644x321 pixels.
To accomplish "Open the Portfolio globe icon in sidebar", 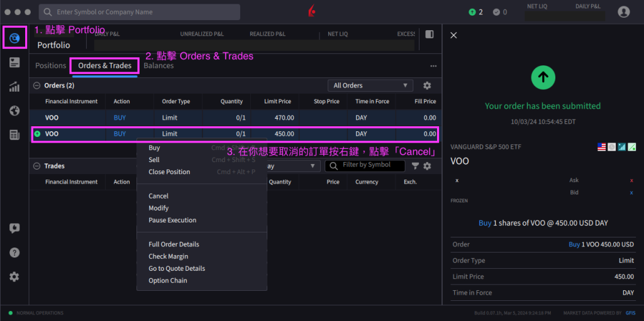I will pos(14,38).
